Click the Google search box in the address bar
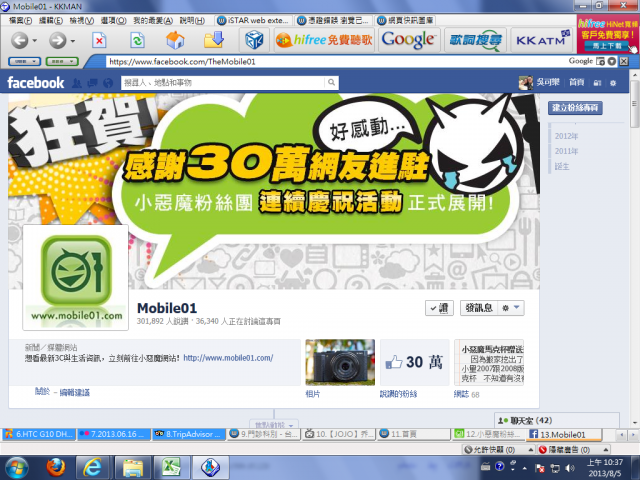 click(580, 61)
